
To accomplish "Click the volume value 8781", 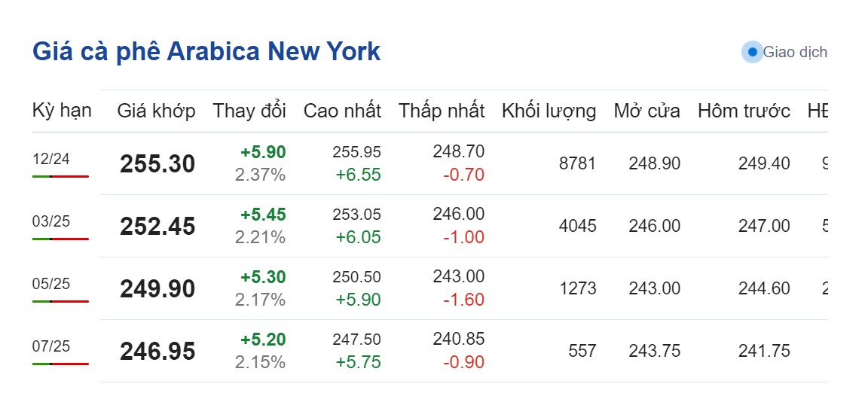I will click(577, 163).
